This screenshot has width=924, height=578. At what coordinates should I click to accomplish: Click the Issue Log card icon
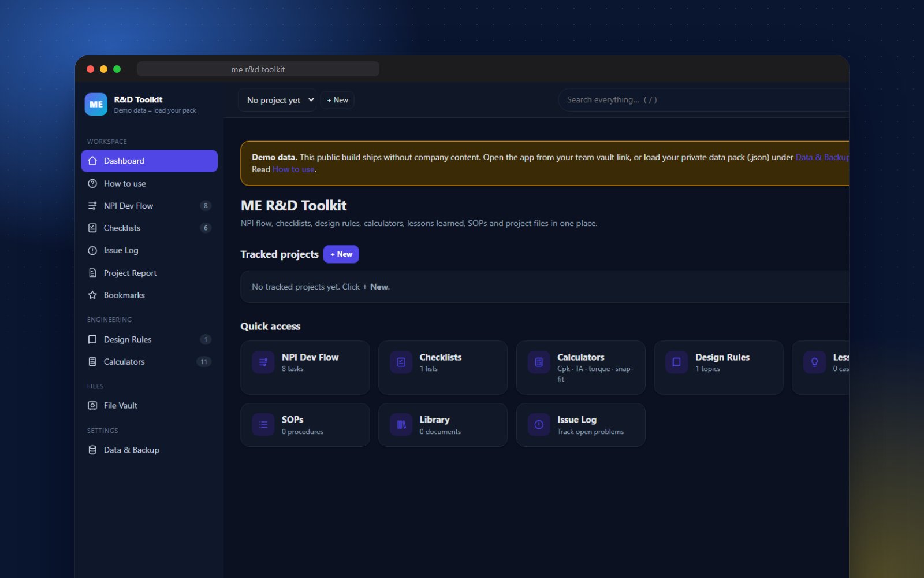click(539, 425)
